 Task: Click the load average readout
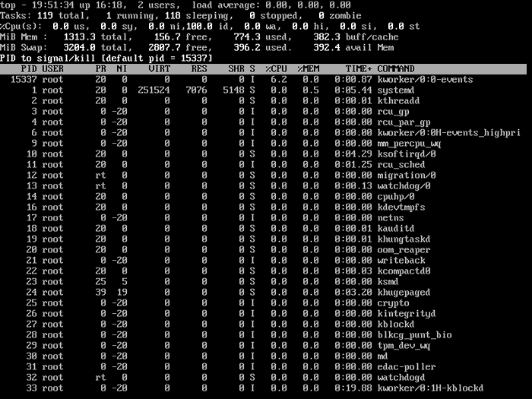271,5
